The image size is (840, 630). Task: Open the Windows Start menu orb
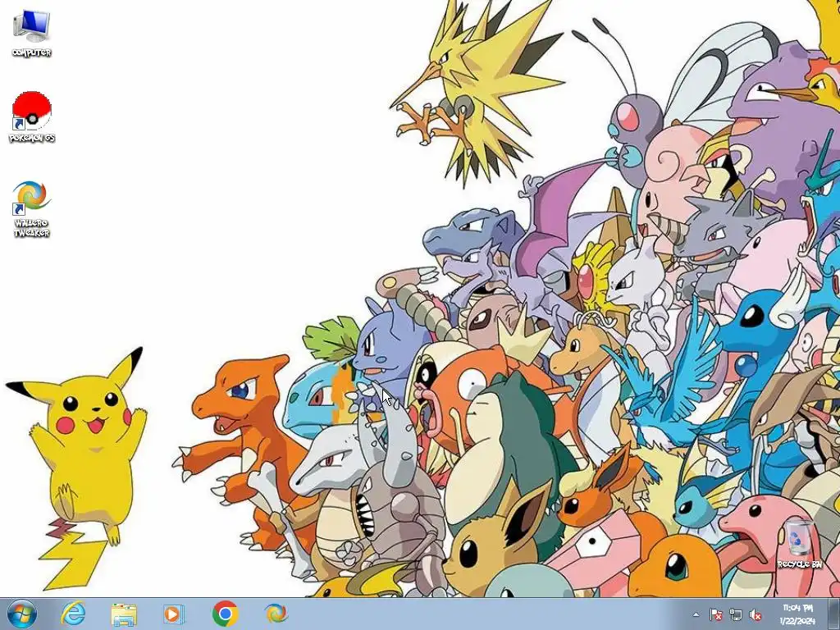(x=22, y=614)
